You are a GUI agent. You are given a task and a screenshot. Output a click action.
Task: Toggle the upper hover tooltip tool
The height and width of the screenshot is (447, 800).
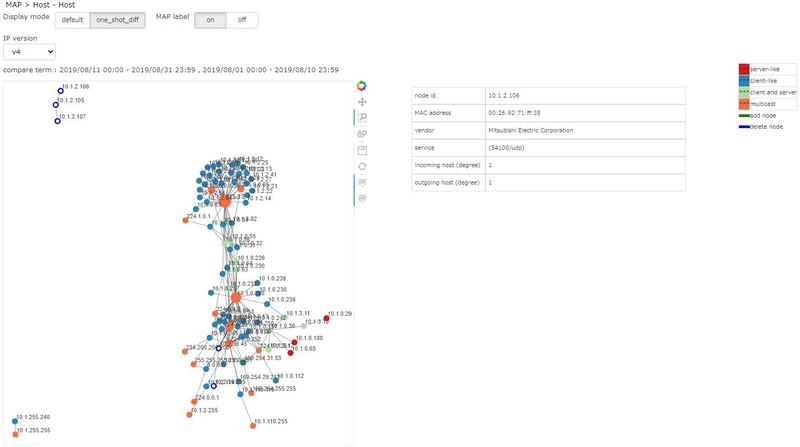click(362, 183)
